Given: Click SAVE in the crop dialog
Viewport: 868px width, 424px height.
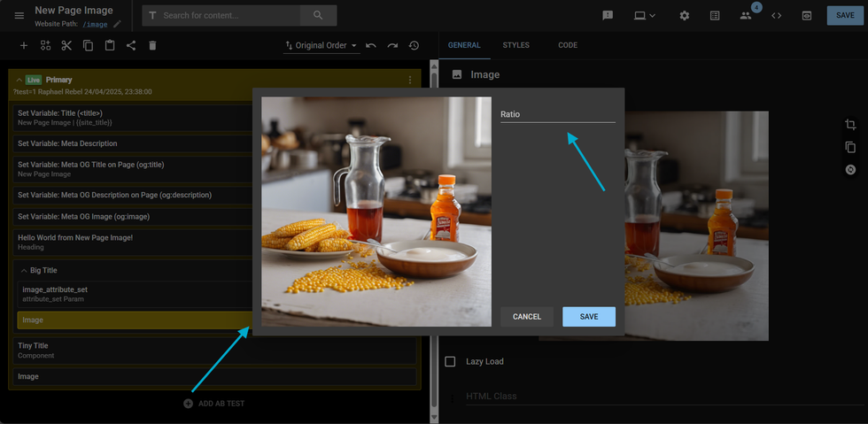Looking at the screenshot, I should coord(589,317).
